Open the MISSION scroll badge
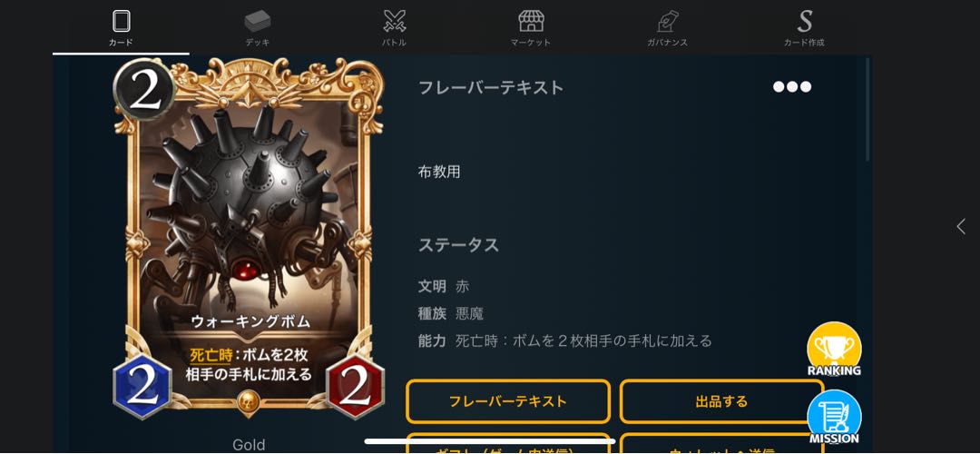Screen dimensions: 980x454 tap(834, 417)
